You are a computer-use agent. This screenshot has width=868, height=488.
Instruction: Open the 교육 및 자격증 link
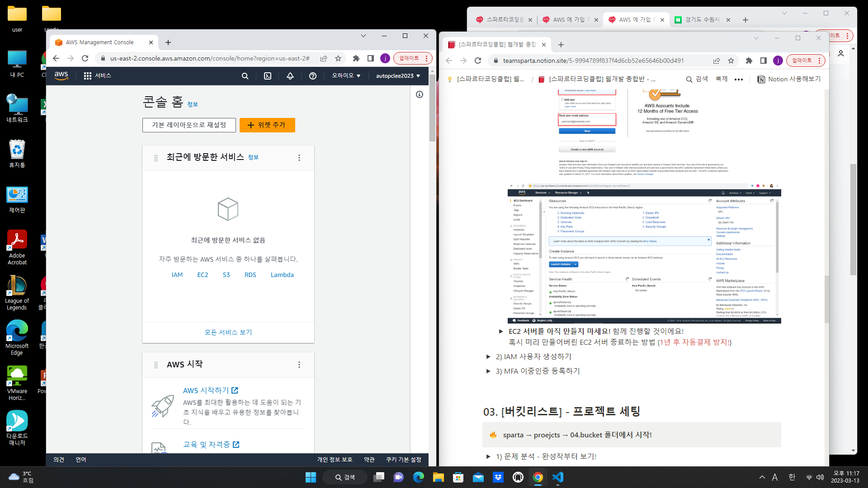pyautogui.click(x=211, y=445)
